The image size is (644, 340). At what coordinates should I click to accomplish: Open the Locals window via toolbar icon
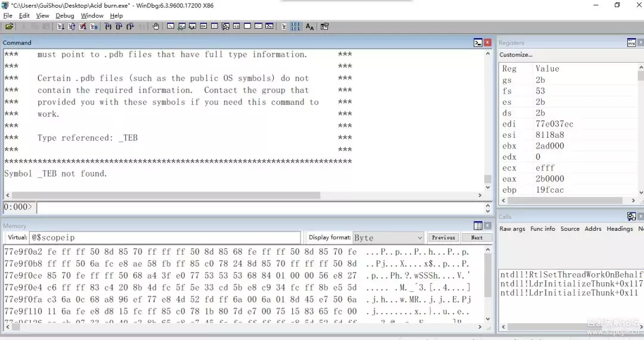pyautogui.click(x=192, y=26)
